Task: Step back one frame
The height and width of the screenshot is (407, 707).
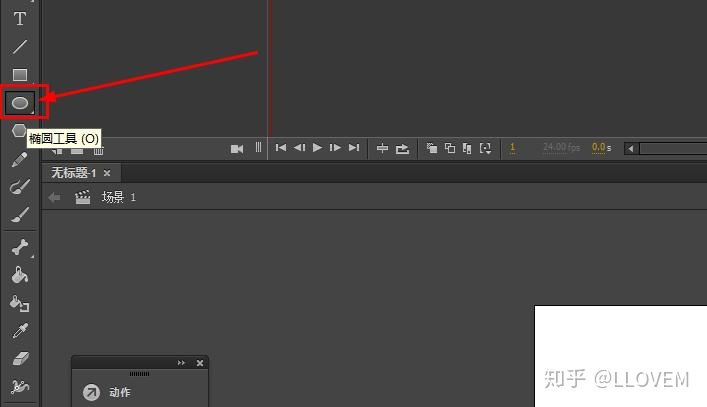Action: (x=299, y=147)
